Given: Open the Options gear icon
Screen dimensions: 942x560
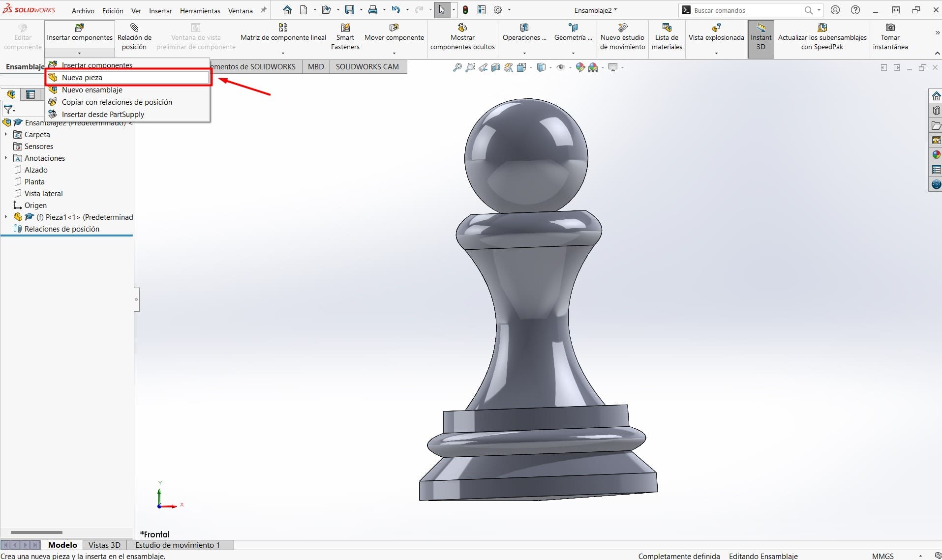Looking at the screenshot, I should point(498,10).
